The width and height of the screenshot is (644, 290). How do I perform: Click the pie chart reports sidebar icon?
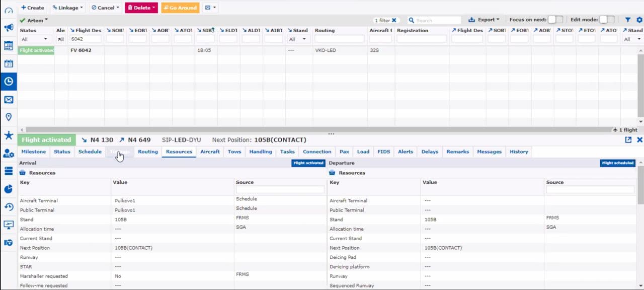(8, 189)
